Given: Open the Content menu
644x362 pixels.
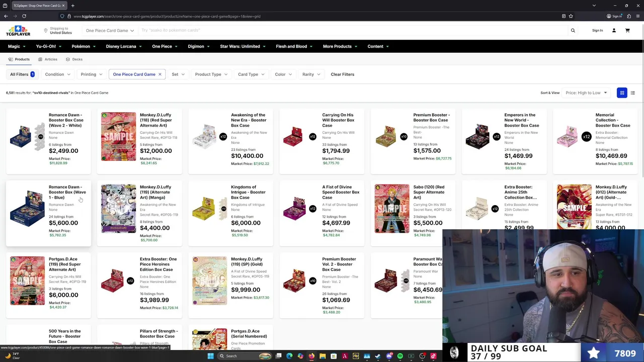Looking at the screenshot, I should point(378,46).
